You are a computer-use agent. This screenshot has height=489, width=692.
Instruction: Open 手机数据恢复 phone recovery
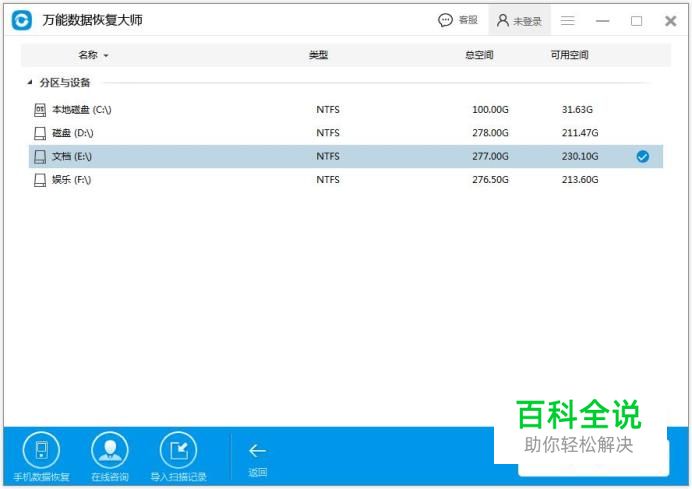41,457
